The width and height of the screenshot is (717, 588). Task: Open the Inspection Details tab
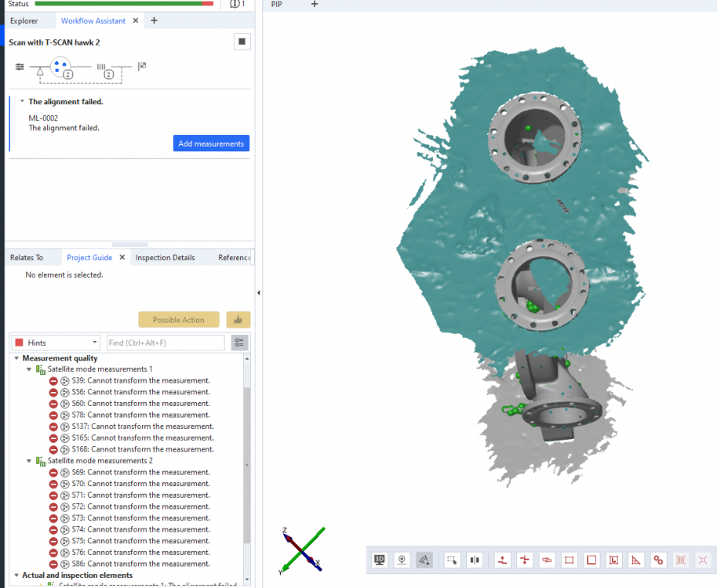click(165, 257)
